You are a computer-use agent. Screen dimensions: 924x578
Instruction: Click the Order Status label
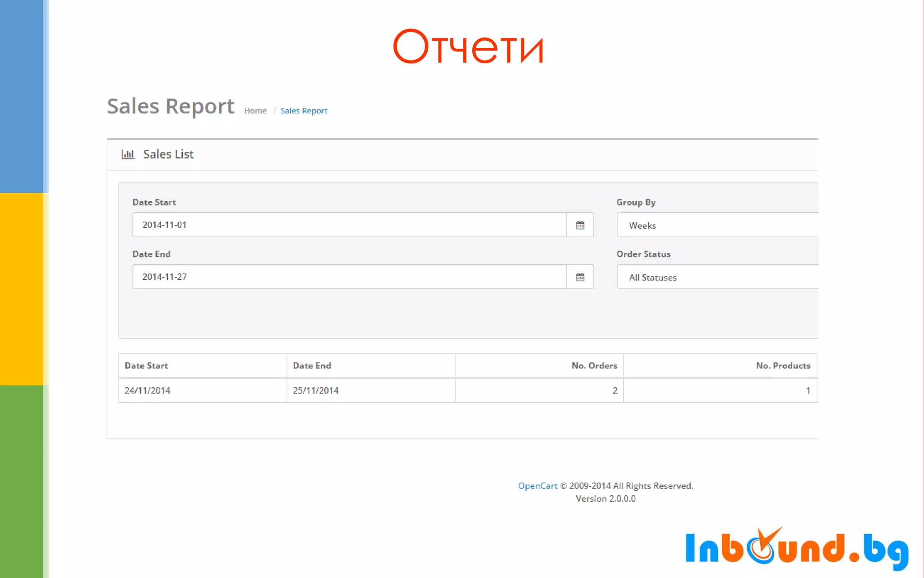pos(643,254)
